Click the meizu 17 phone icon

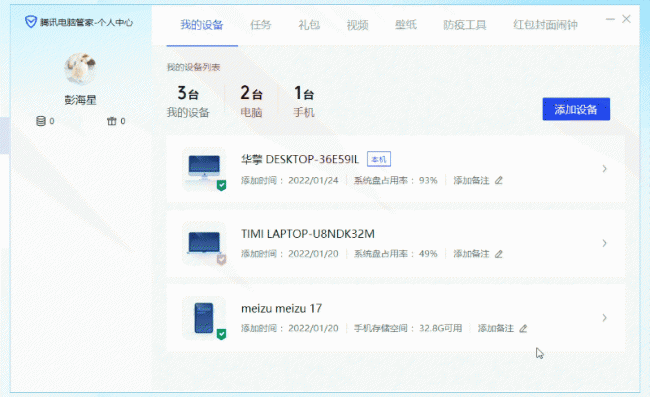[204, 318]
